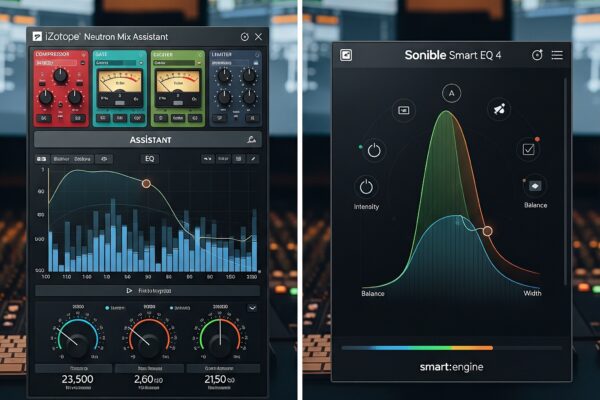
Task: Open the circular target icon in Neutron's title bar
Action: 245,37
